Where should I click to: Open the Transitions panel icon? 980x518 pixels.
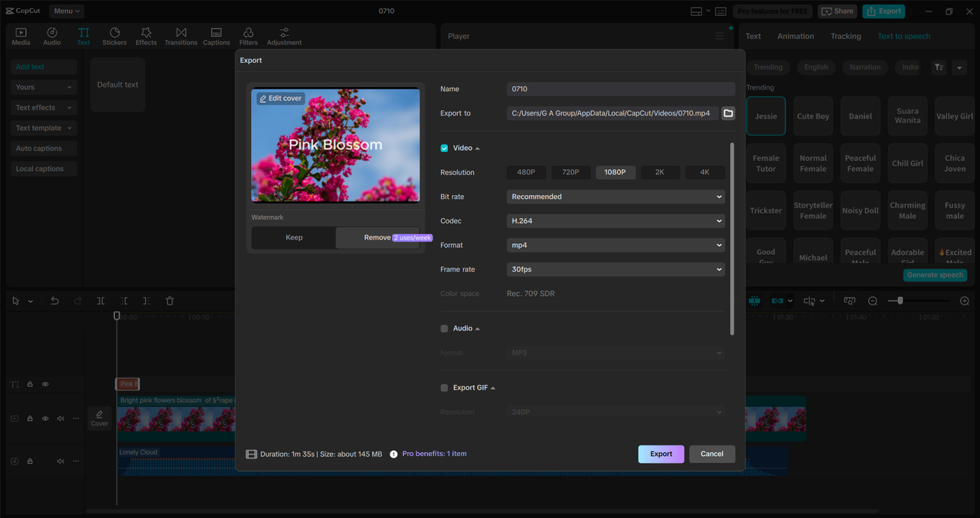[181, 36]
